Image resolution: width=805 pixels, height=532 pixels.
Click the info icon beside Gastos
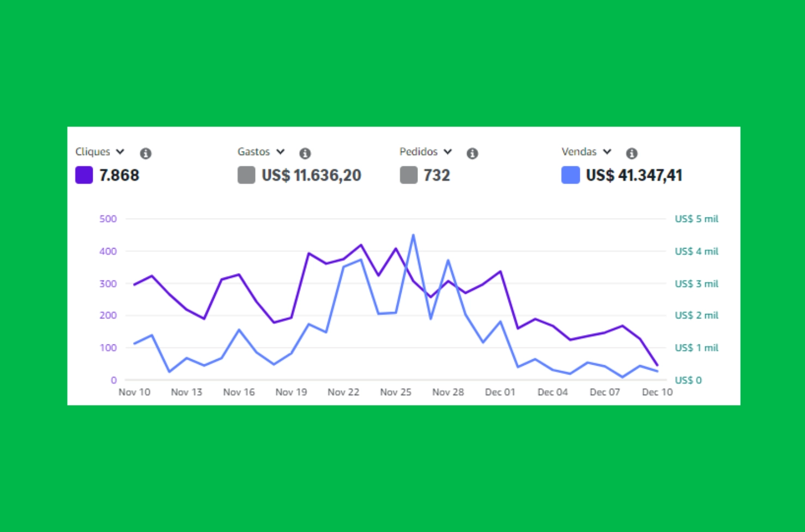(x=305, y=153)
